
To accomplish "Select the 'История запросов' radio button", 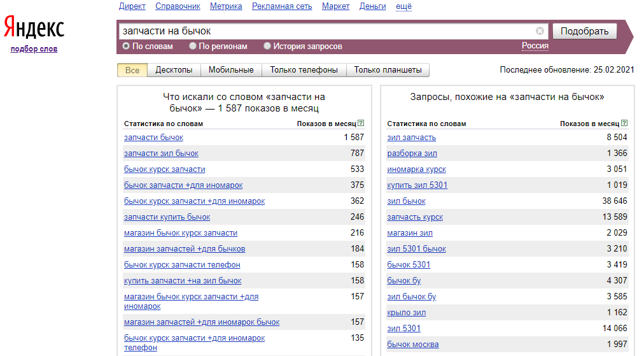I will pyautogui.click(x=267, y=46).
